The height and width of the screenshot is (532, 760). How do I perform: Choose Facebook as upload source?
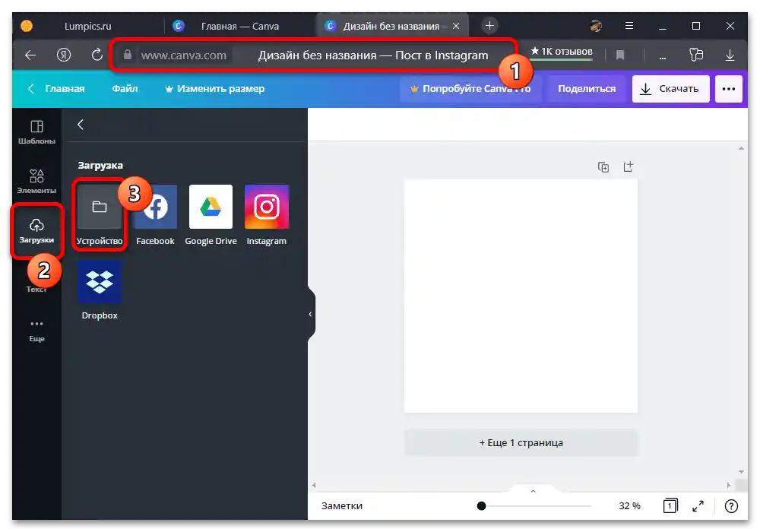tap(155, 216)
